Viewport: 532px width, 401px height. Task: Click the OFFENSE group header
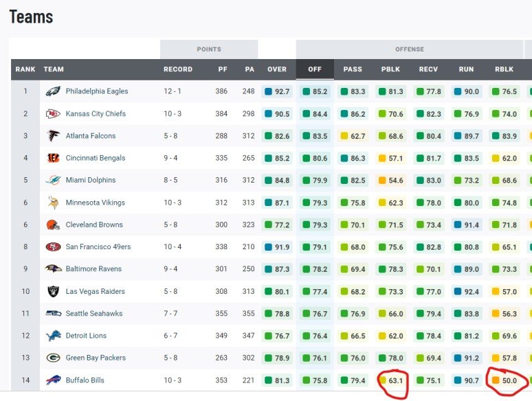click(x=410, y=49)
